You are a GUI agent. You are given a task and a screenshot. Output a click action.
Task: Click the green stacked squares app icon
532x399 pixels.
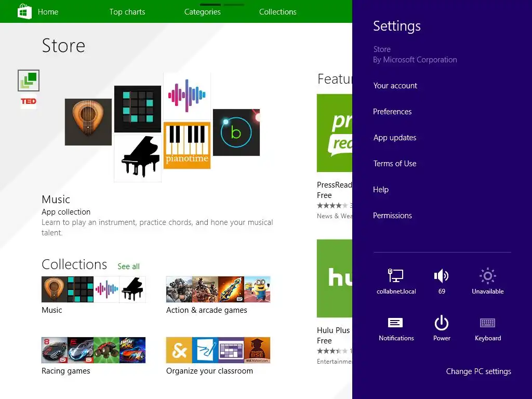click(x=29, y=81)
